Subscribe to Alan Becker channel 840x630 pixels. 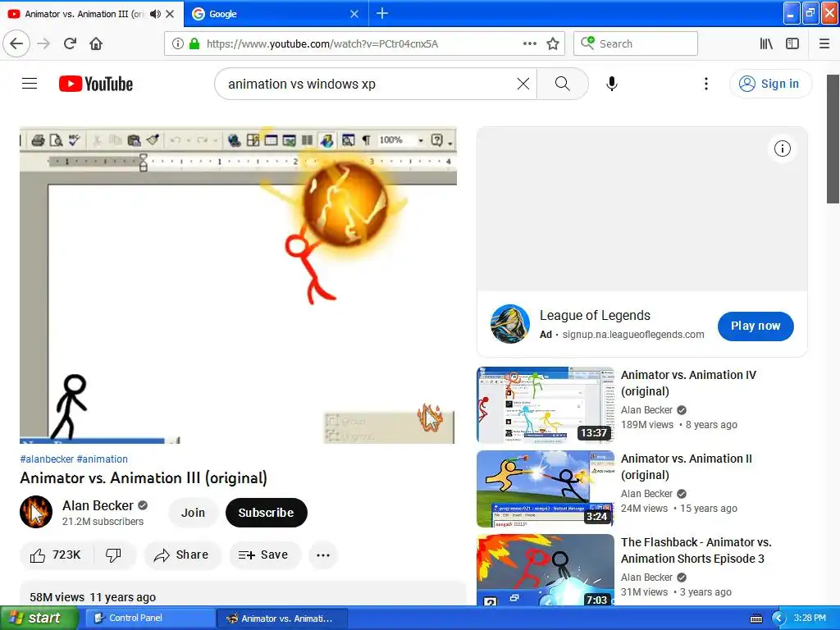267,513
